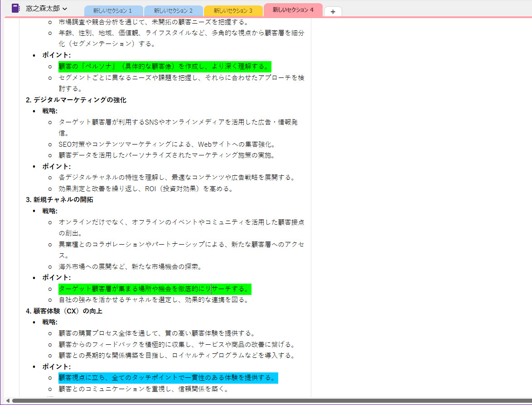
Task: Click the green highlighted ターゲット顧客層 line
Action: click(154, 289)
